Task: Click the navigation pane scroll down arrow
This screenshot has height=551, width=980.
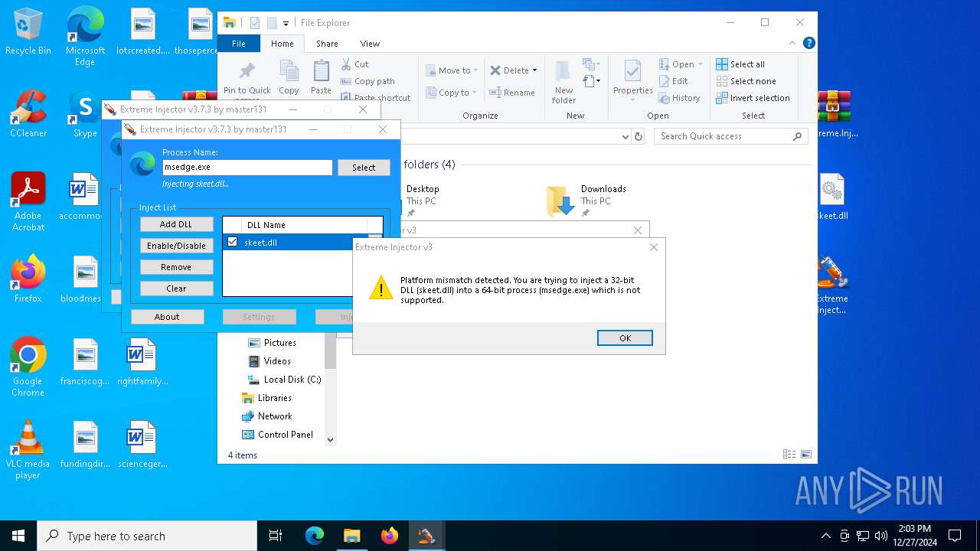Action: coord(331,440)
